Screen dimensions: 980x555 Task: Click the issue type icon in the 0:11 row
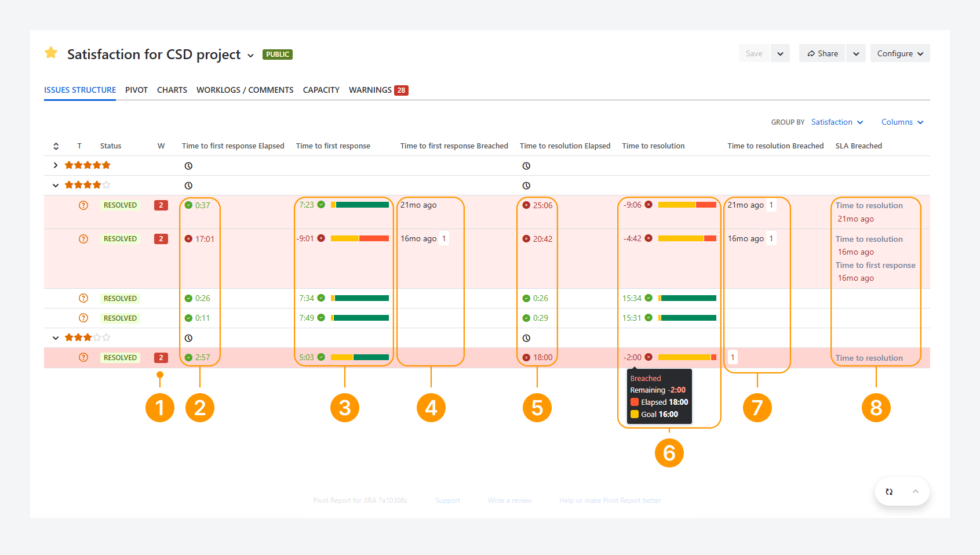[x=83, y=318]
